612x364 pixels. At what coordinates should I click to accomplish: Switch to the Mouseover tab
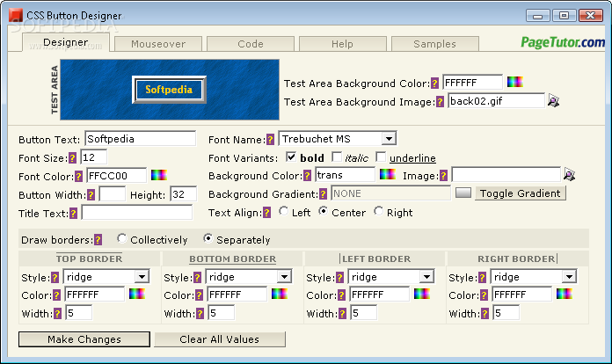click(x=158, y=44)
